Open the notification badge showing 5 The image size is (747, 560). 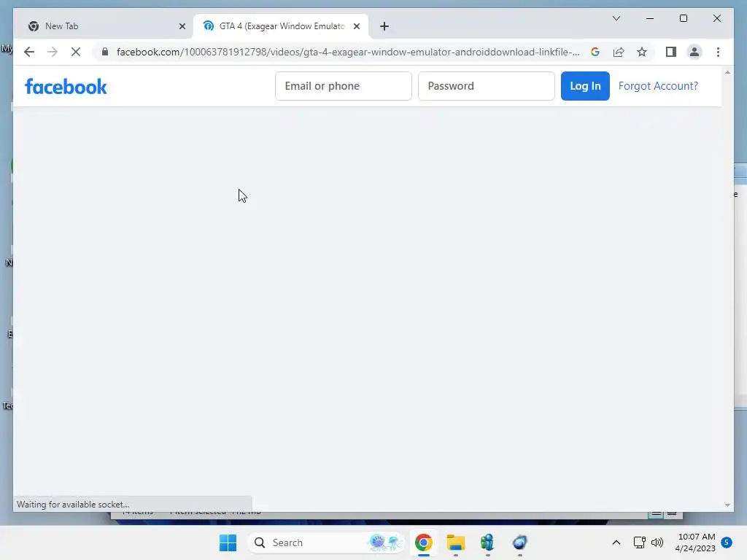[727, 542]
